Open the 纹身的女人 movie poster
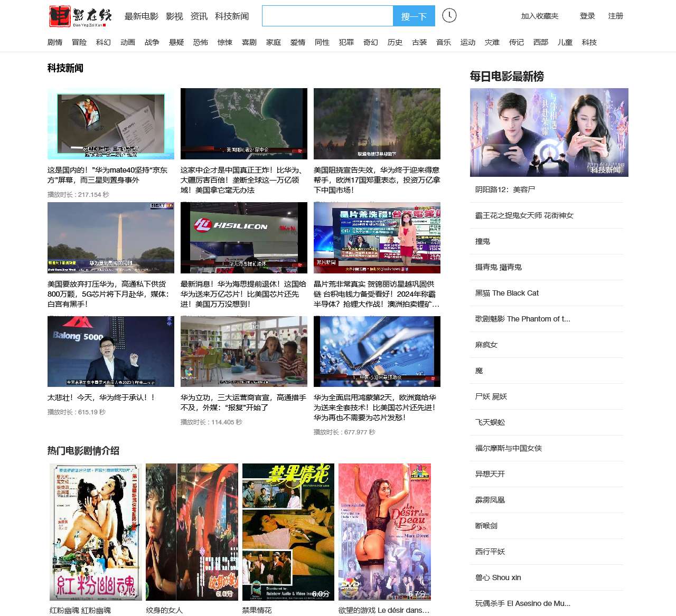 coord(192,532)
